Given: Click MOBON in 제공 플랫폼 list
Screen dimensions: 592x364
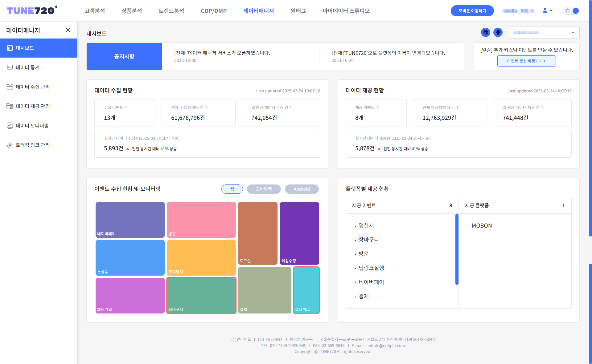Looking at the screenshot, I should click(x=482, y=226).
